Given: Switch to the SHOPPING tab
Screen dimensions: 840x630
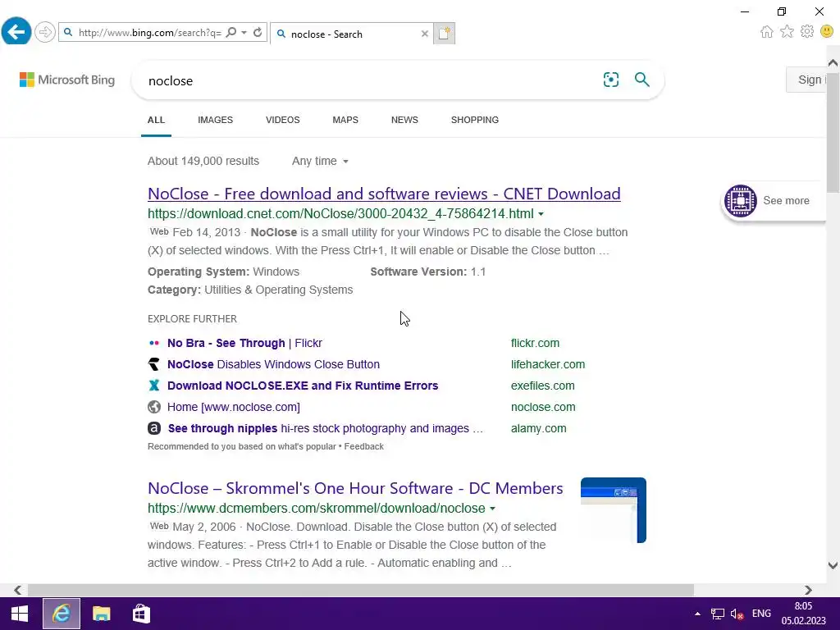Looking at the screenshot, I should click(x=475, y=120).
